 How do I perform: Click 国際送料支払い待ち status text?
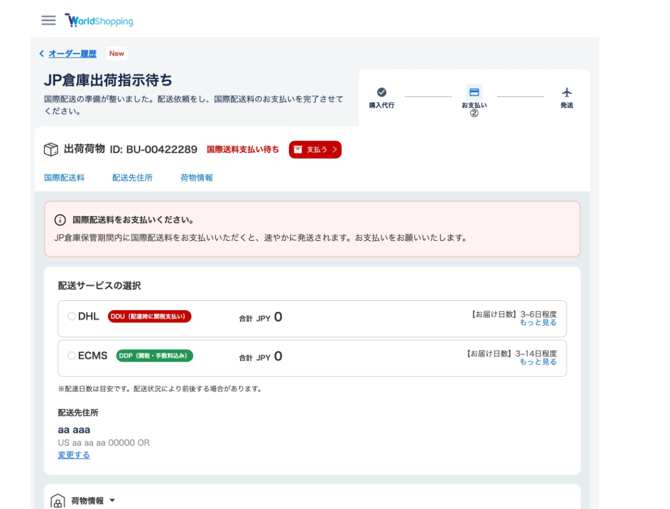click(x=243, y=149)
